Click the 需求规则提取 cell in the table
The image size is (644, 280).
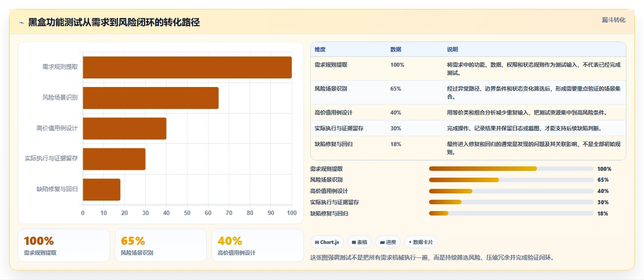(x=331, y=64)
